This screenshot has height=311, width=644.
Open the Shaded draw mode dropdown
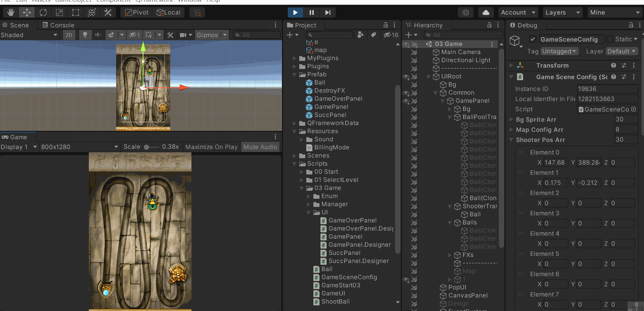pos(29,35)
